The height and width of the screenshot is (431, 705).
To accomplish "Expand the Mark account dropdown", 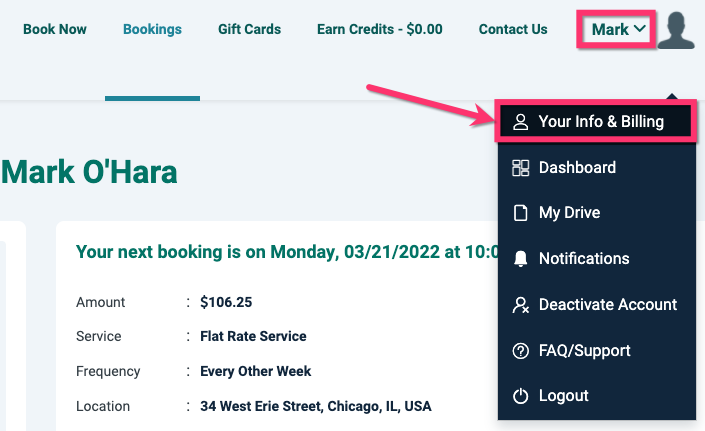I will [x=617, y=29].
